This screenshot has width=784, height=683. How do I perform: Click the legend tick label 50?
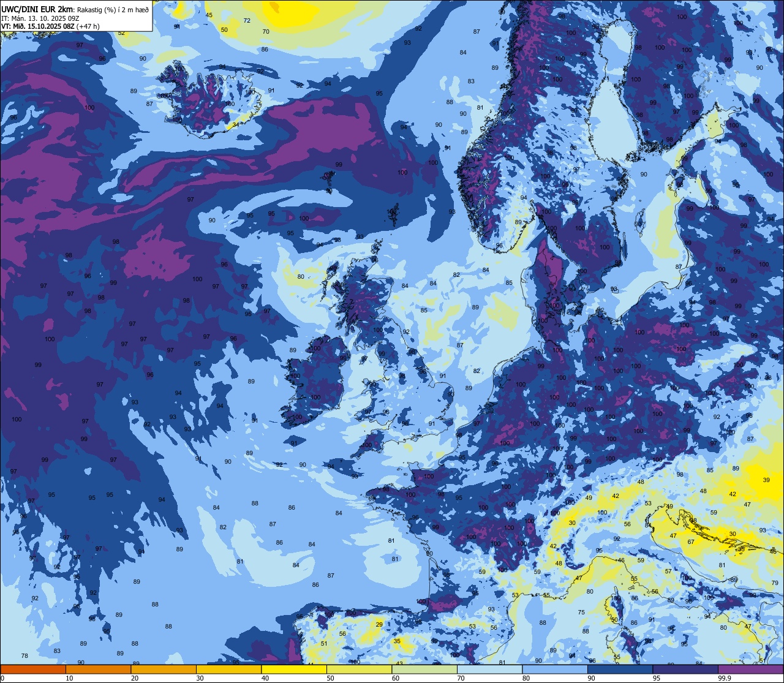330,678
